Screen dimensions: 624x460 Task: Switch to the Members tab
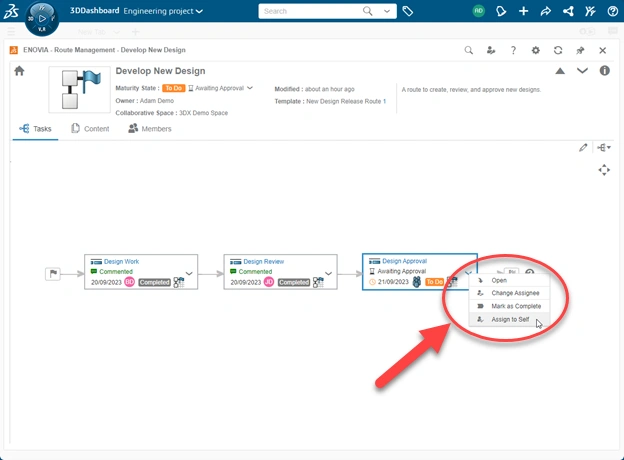pos(150,129)
